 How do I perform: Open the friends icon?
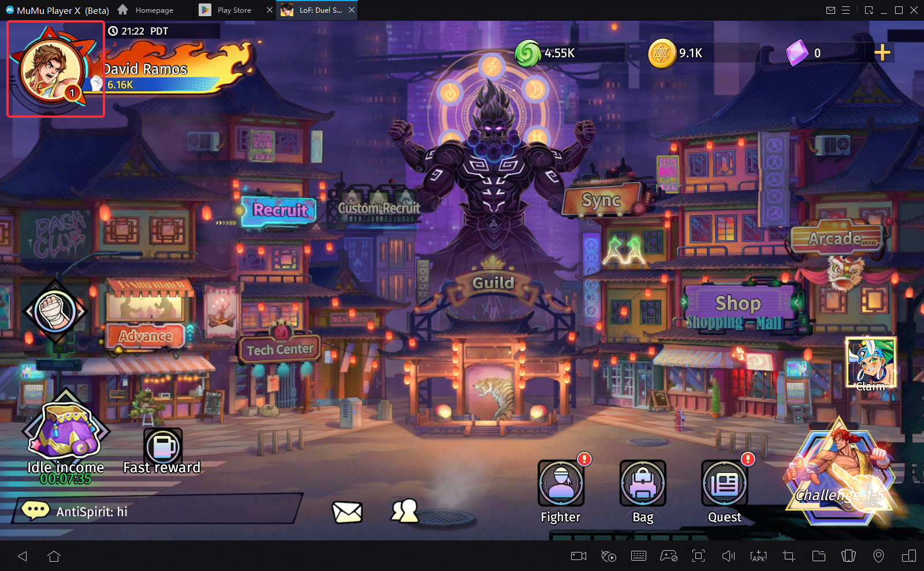pos(405,510)
